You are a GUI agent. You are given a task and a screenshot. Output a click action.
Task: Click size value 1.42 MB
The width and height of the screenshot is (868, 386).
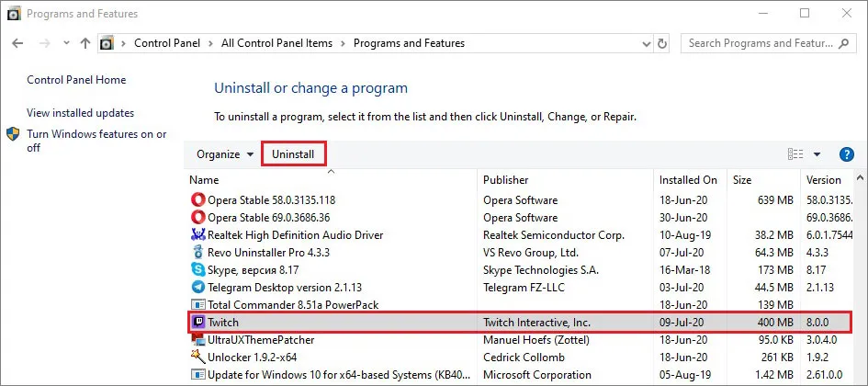[772, 375]
